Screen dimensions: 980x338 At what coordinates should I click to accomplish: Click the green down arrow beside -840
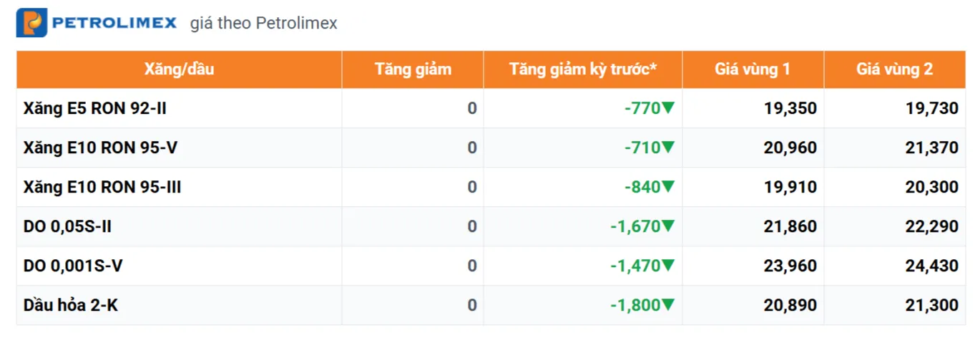(x=668, y=187)
